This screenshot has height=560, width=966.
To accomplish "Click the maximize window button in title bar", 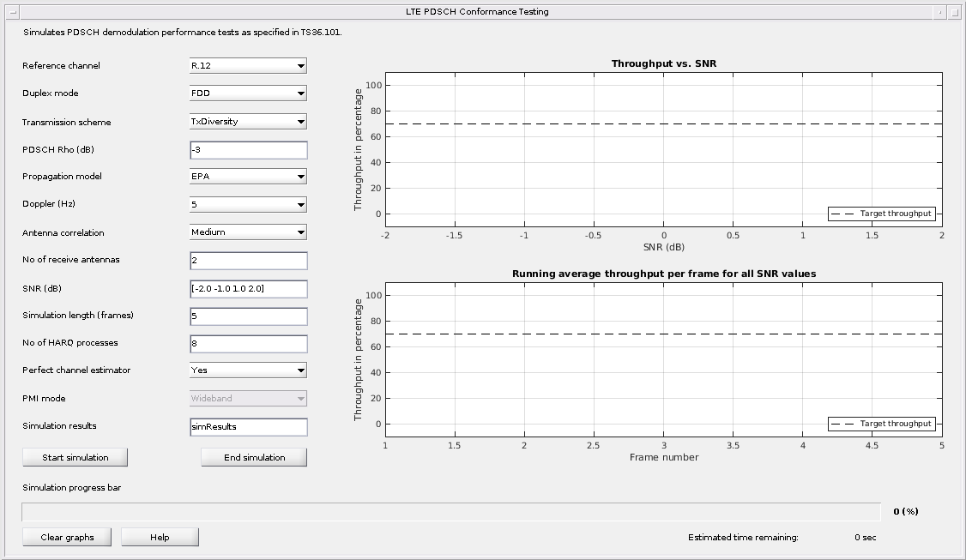I will tap(954, 12).
